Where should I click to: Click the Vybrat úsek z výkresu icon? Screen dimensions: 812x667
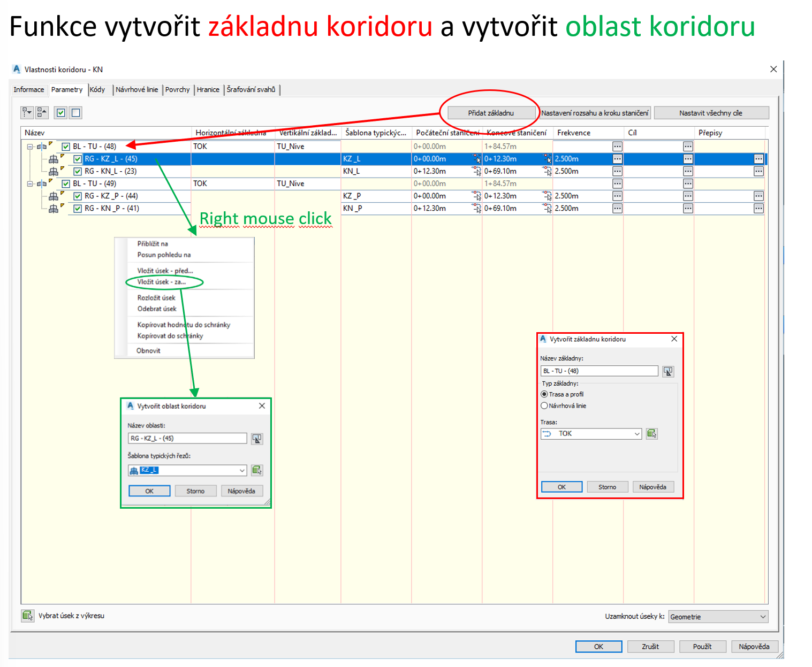pyautogui.click(x=27, y=616)
